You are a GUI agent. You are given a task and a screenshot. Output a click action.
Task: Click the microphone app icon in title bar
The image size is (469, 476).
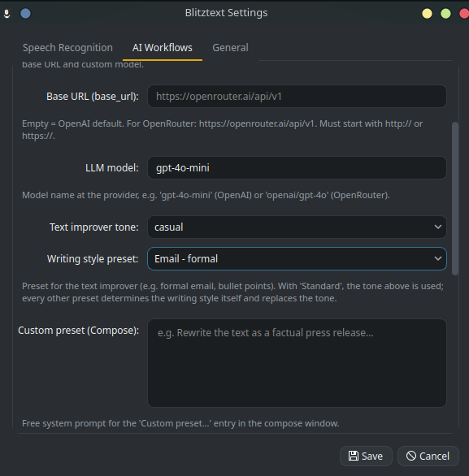click(7, 13)
